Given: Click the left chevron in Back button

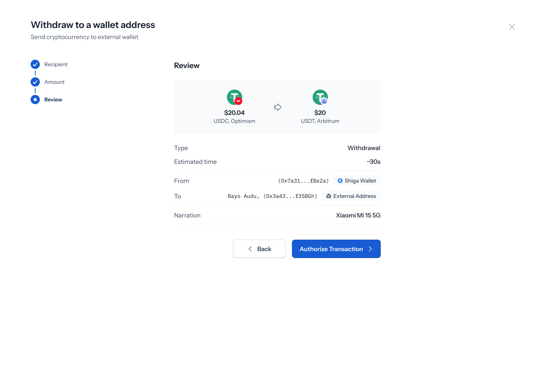Looking at the screenshot, I should 250,249.
